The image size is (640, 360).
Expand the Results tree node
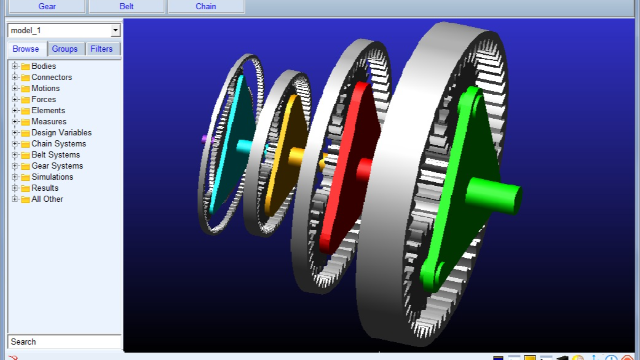click(x=15, y=188)
